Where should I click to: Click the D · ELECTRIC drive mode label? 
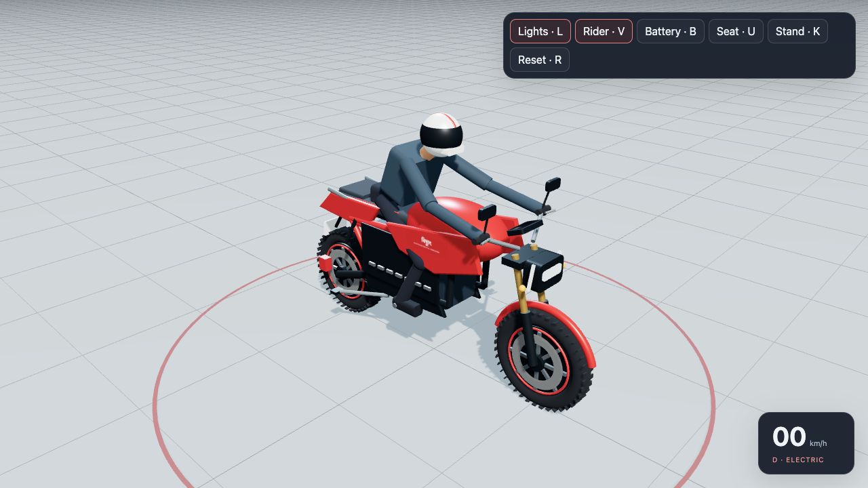tap(798, 460)
